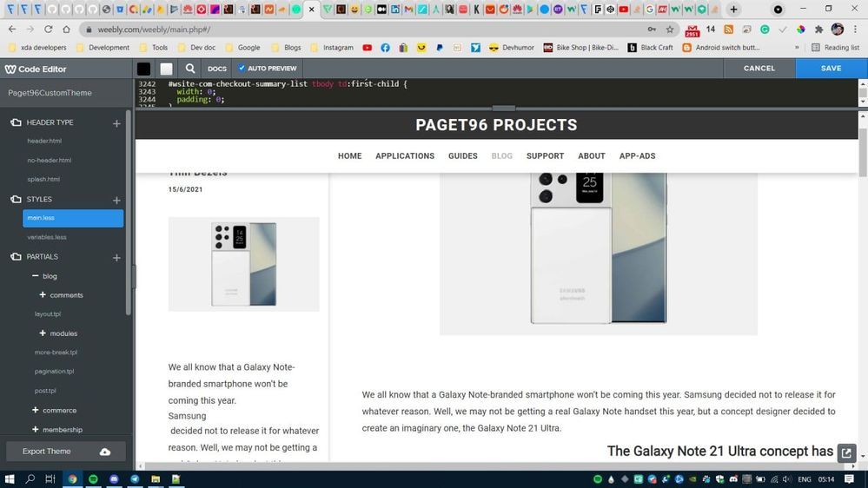Toggle the Auto Preview checkbox

(x=242, y=69)
